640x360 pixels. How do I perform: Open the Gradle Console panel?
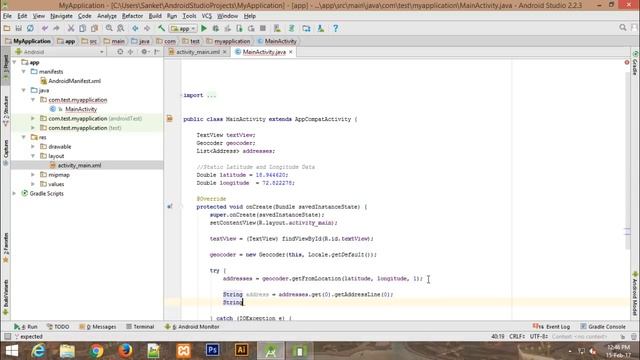[603, 327]
